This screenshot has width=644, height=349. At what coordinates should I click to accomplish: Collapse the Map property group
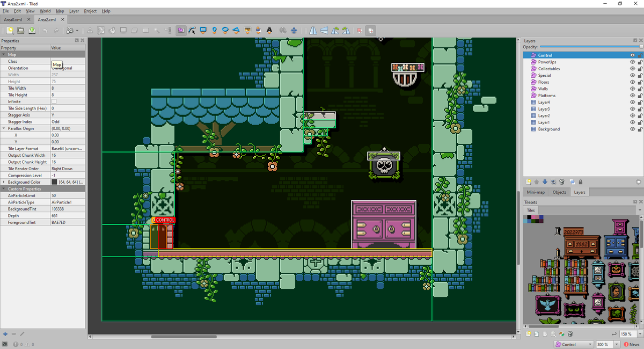(x=3, y=55)
